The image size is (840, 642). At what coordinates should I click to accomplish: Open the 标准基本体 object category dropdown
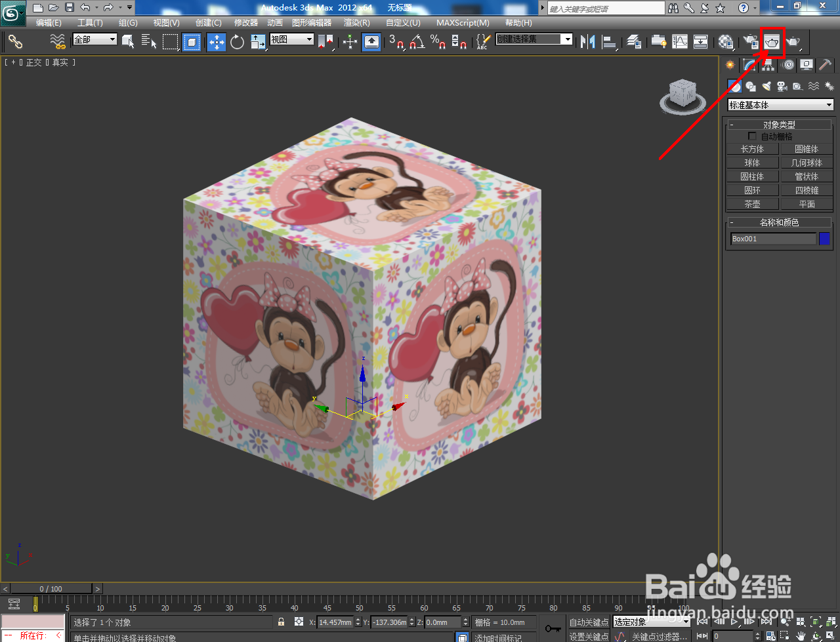click(x=780, y=105)
